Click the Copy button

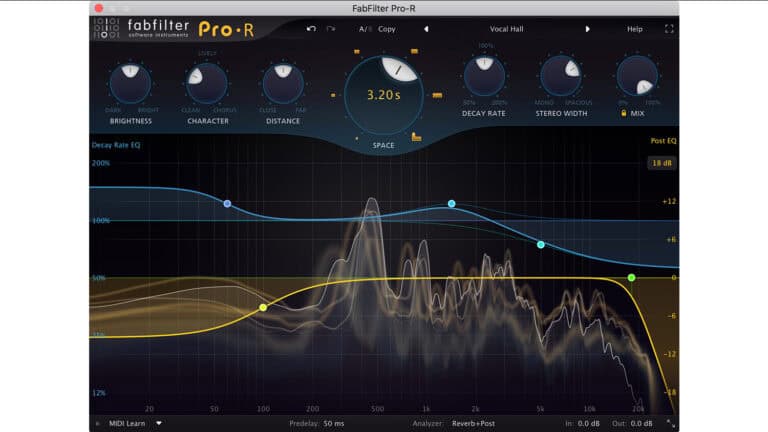click(386, 29)
